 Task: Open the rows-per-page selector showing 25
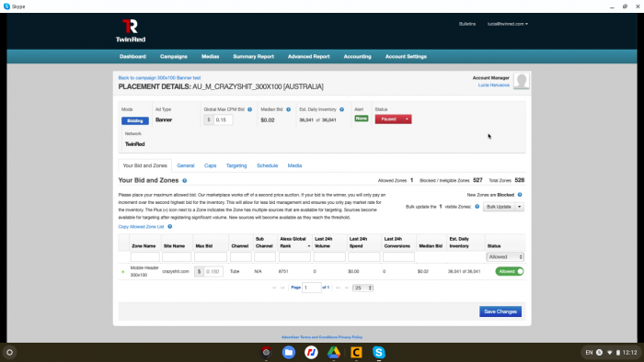362,288
